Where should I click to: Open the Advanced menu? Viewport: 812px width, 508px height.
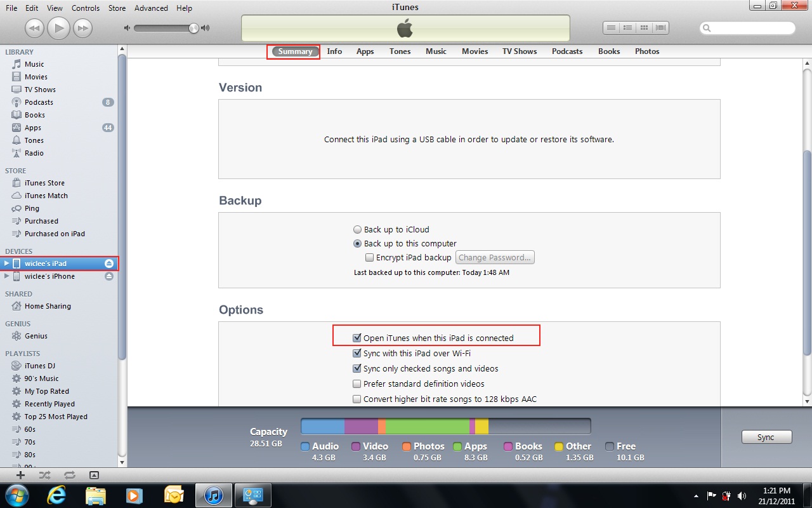click(x=151, y=8)
